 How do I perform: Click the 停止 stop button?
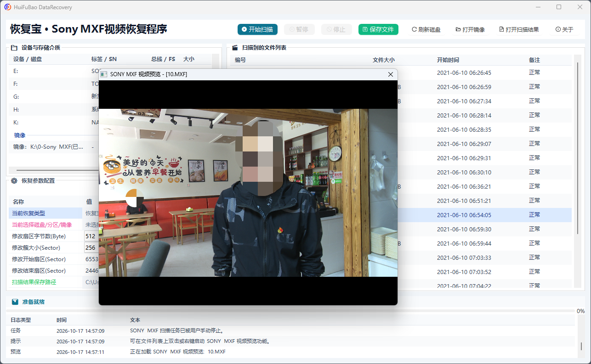[336, 29]
